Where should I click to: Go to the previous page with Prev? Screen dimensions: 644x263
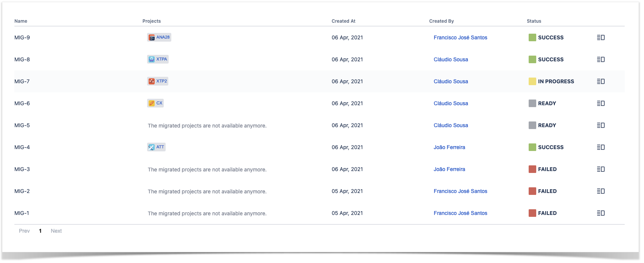pyautogui.click(x=24, y=231)
